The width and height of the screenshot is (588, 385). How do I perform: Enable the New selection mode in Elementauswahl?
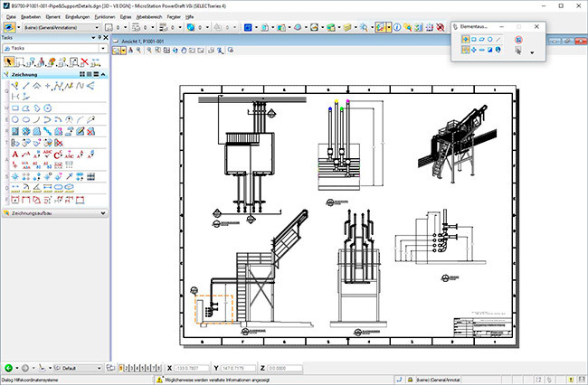click(466, 51)
